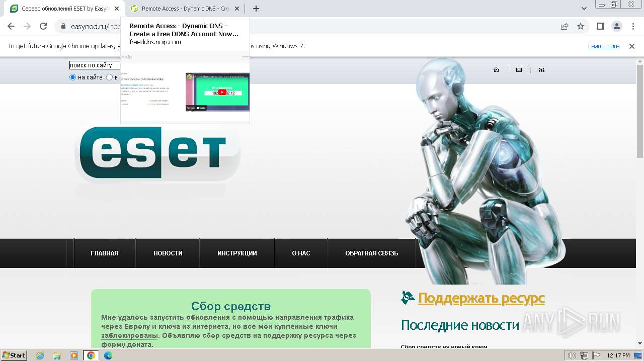The height and width of the screenshot is (362, 644).
Task: Open Chrome's side panel
Action: coord(600,26)
